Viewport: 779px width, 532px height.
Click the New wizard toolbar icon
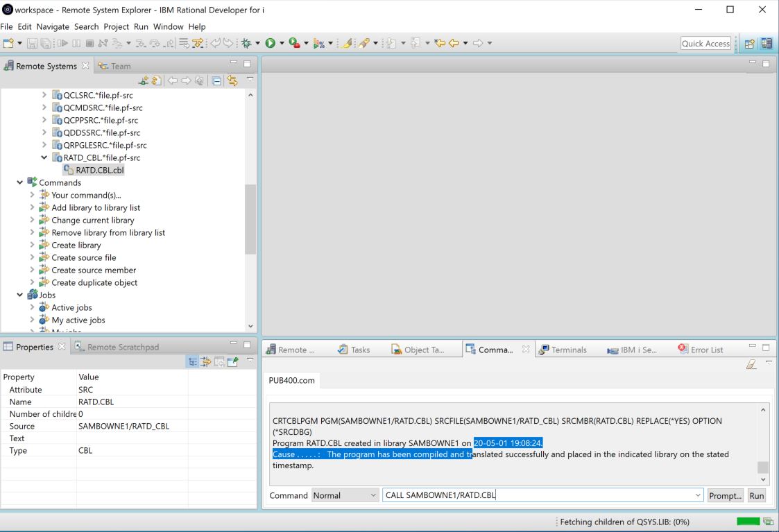click(9, 43)
